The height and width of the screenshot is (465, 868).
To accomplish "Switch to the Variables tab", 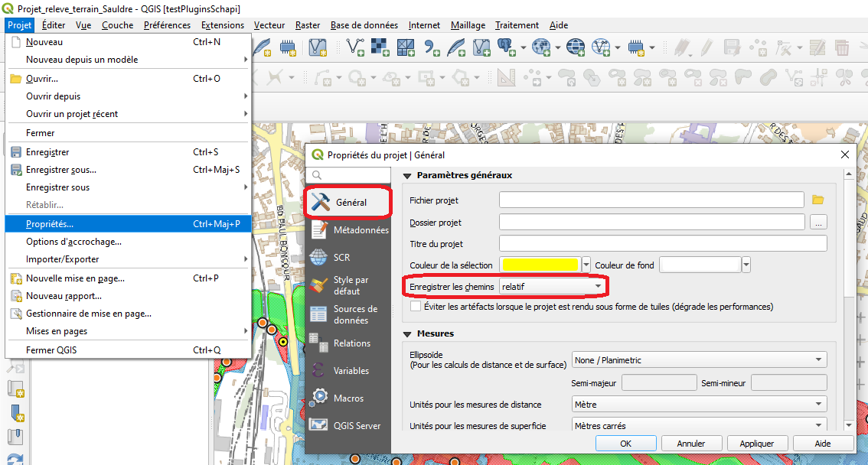I will 348,370.
